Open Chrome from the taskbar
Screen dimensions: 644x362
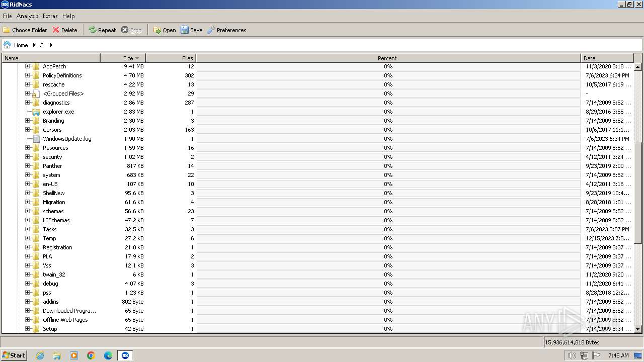[x=91, y=355]
